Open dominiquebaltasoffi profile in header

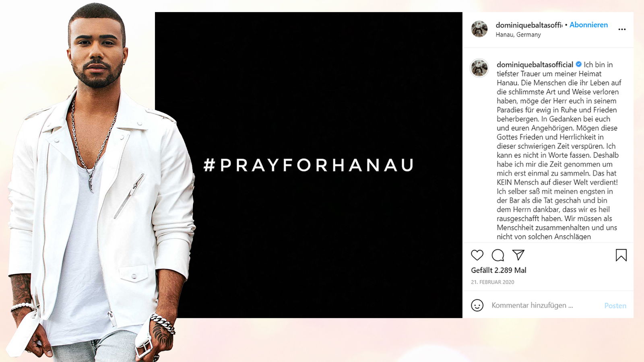[529, 25]
